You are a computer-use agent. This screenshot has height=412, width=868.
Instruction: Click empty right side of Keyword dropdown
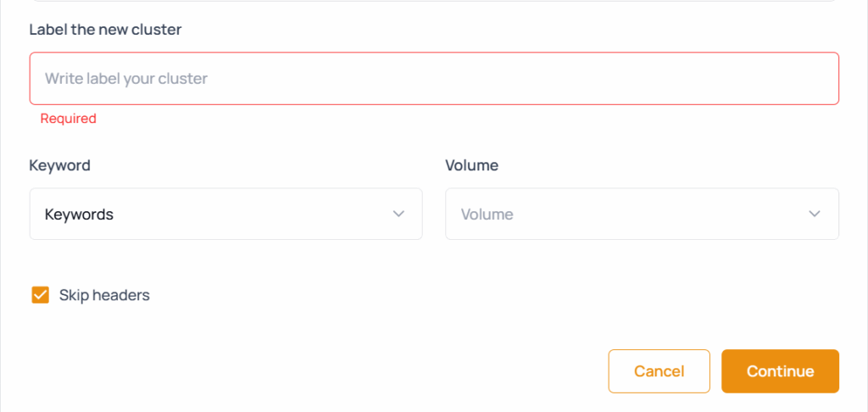point(322,214)
